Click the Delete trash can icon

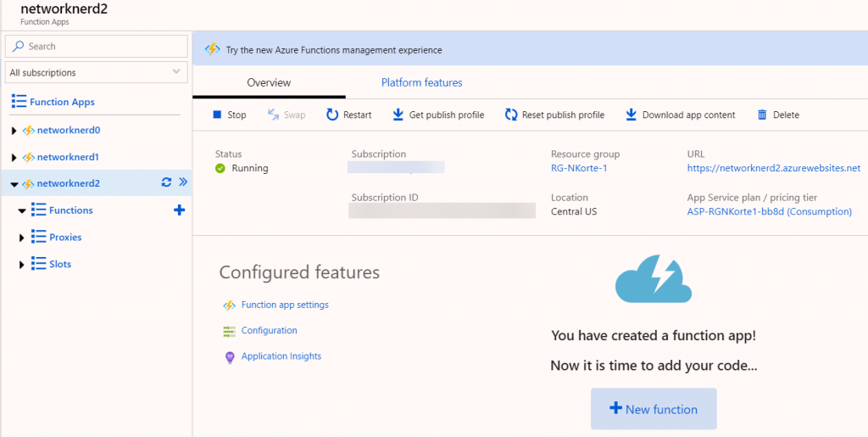[762, 115]
